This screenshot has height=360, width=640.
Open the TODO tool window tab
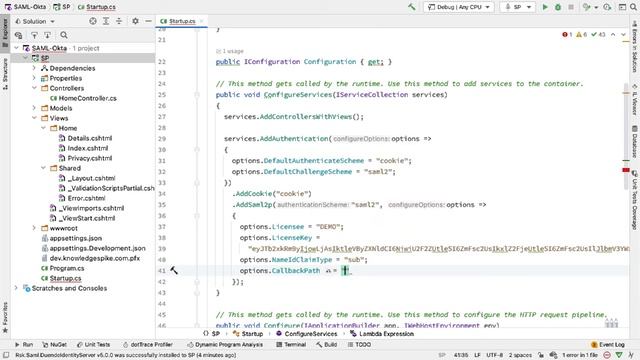(359, 344)
